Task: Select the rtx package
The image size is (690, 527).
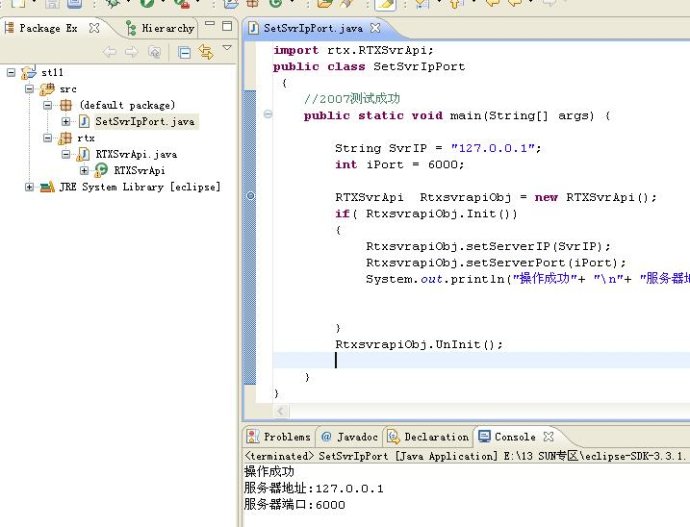Action: [86, 138]
